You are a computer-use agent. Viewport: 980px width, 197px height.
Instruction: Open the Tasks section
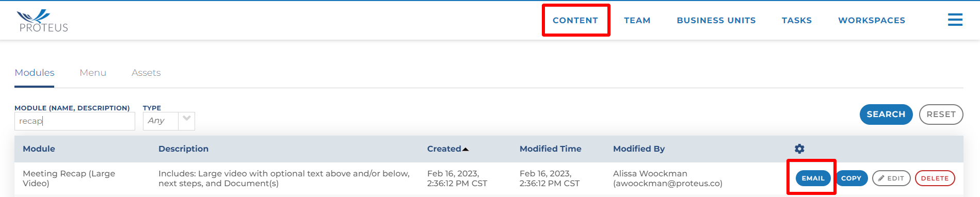797,20
